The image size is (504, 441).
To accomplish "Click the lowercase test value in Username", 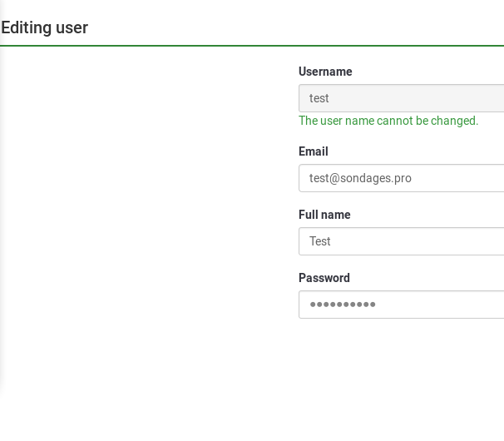I will (319, 98).
